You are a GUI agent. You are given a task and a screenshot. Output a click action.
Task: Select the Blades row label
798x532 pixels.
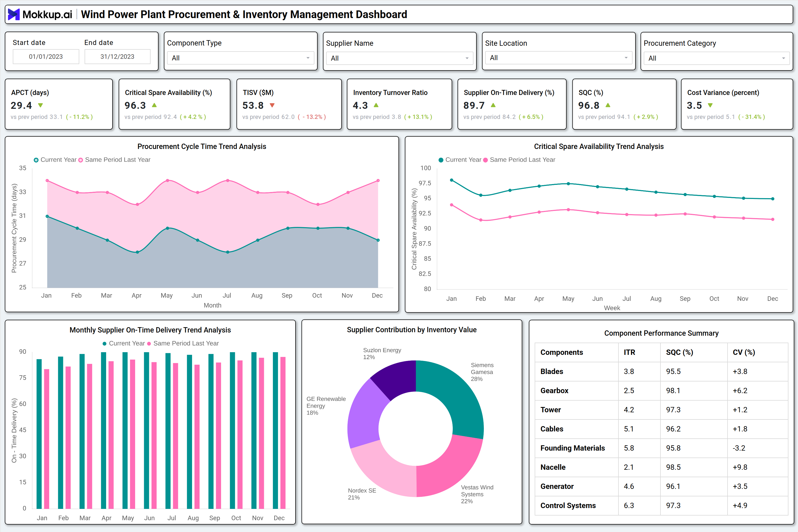(552, 372)
